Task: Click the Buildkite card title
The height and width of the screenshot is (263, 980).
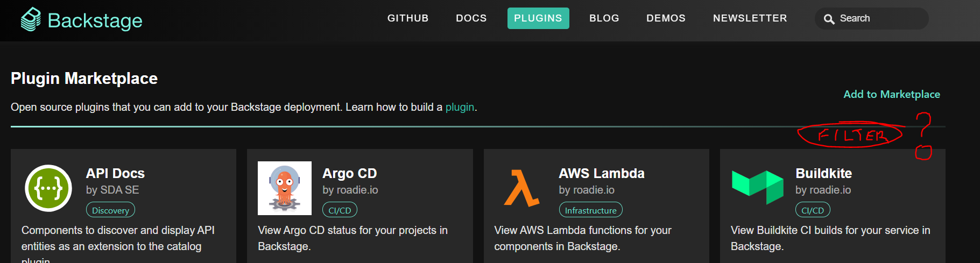Action: 824,173
